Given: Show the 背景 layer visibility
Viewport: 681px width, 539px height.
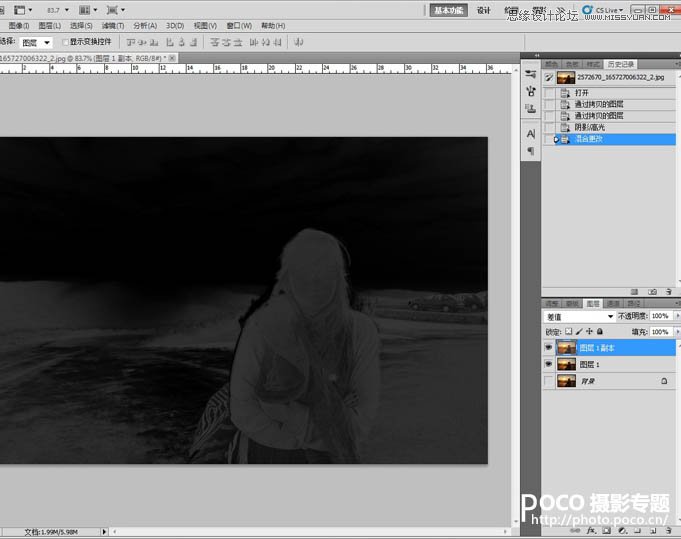Looking at the screenshot, I should 549,381.
